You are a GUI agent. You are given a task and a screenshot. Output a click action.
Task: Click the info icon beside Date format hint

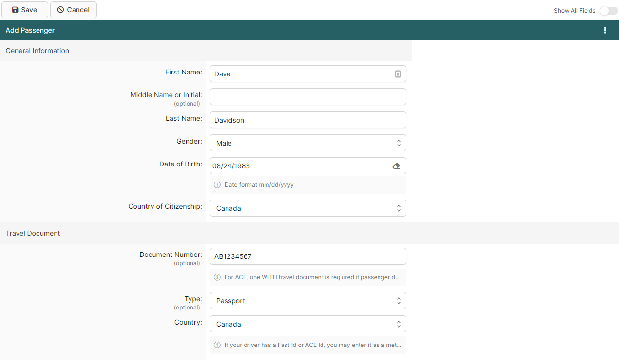217,185
